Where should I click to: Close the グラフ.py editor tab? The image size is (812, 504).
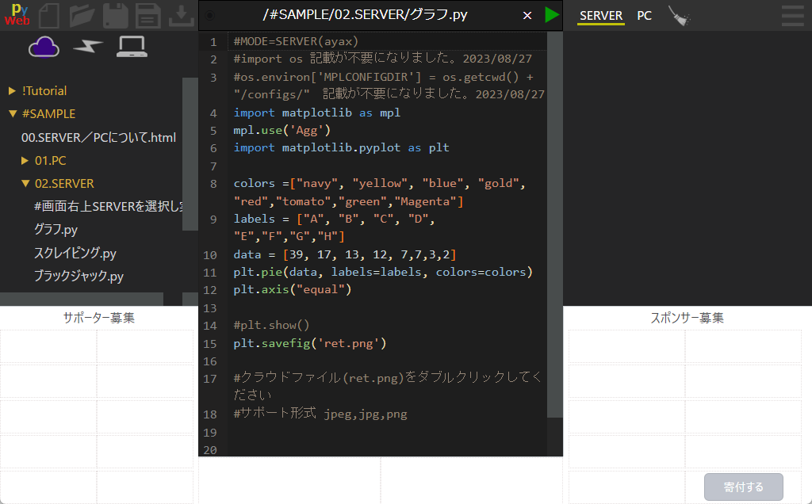point(527,14)
